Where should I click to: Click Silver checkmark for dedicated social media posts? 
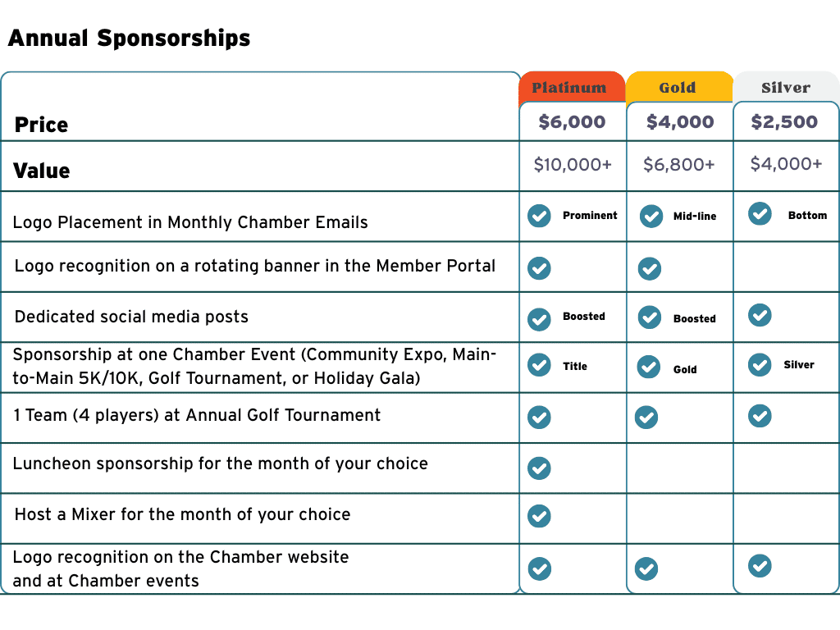760,315
